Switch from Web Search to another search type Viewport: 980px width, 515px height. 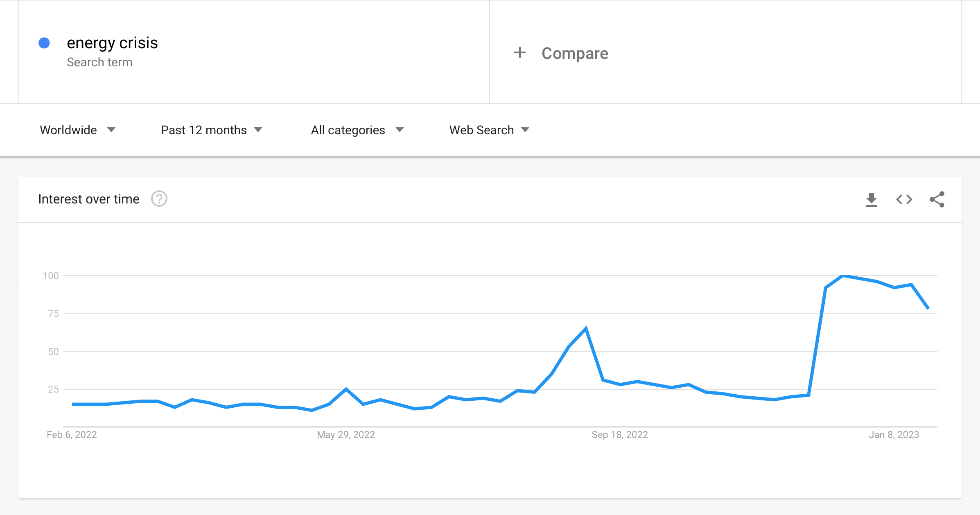pos(481,130)
